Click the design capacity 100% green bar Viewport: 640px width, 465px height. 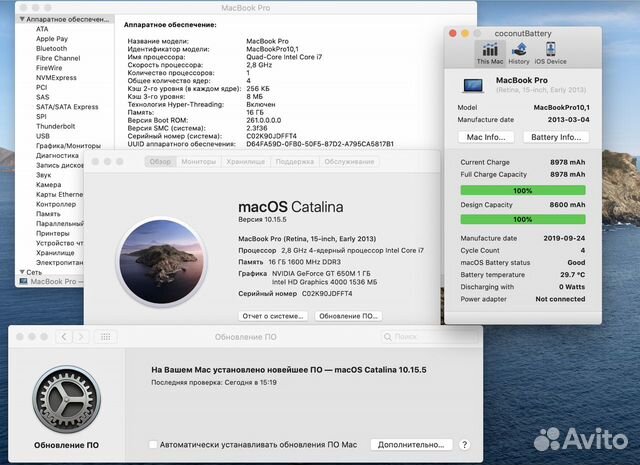tap(523, 219)
